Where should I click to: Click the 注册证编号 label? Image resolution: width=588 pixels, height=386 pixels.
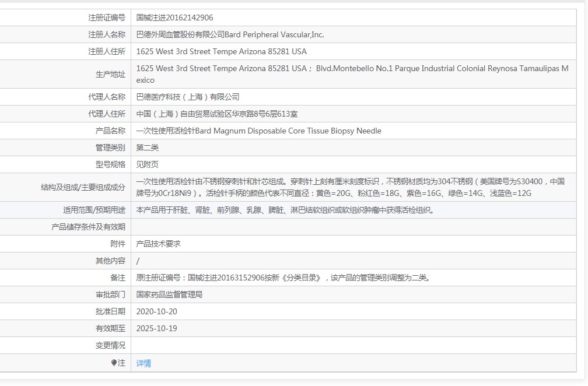point(107,17)
